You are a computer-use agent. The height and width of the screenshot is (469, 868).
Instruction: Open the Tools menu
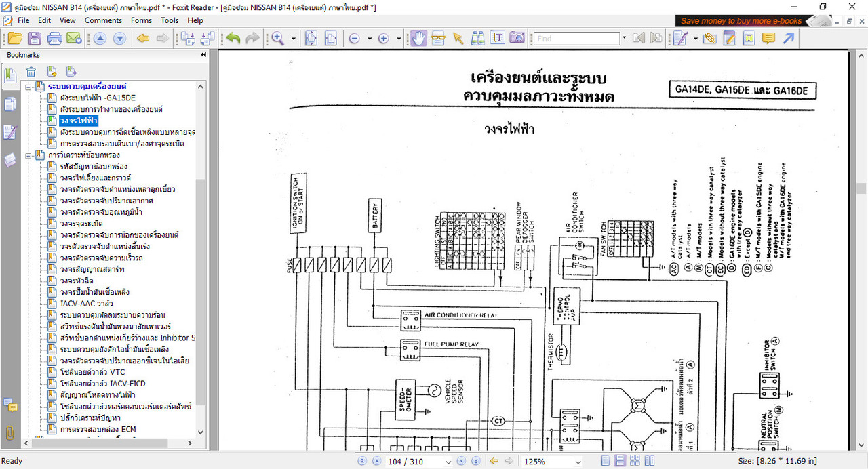pyautogui.click(x=170, y=20)
